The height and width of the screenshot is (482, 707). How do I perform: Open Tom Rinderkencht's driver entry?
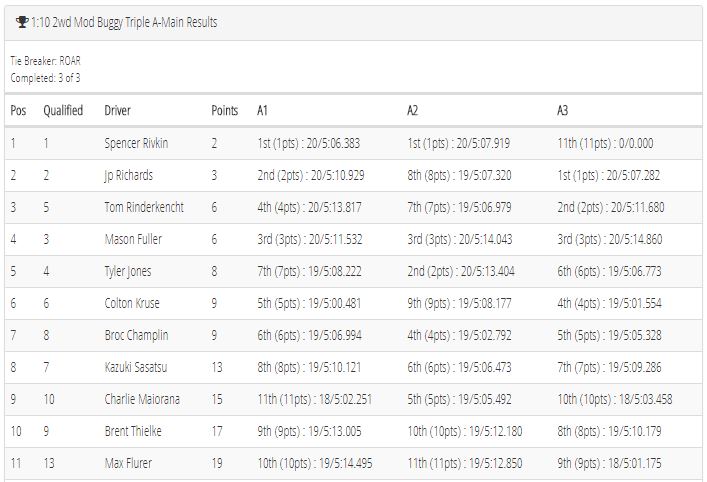[x=144, y=207]
